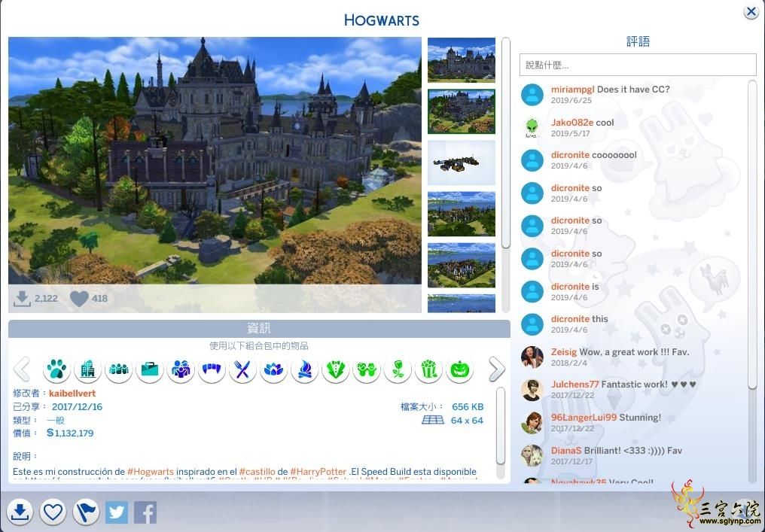This screenshot has height=532, width=765.
Task: Select the fifth screenshot thumbnail
Action: 462,266
